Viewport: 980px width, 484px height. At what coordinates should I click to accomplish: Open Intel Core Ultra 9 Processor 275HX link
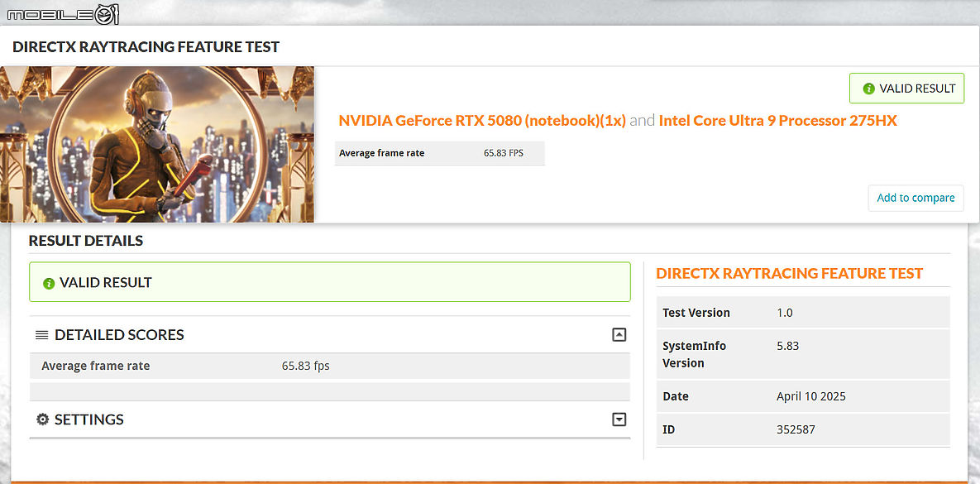778,121
